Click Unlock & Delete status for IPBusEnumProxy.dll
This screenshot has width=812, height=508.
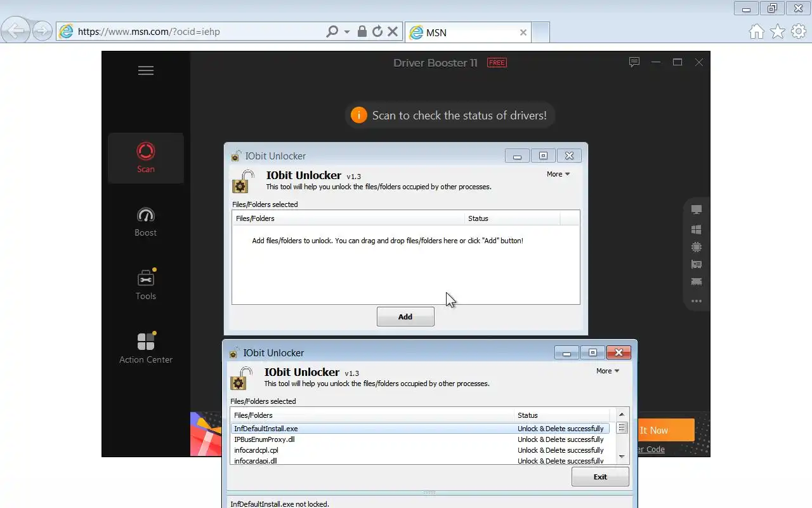click(x=560, y=439)
